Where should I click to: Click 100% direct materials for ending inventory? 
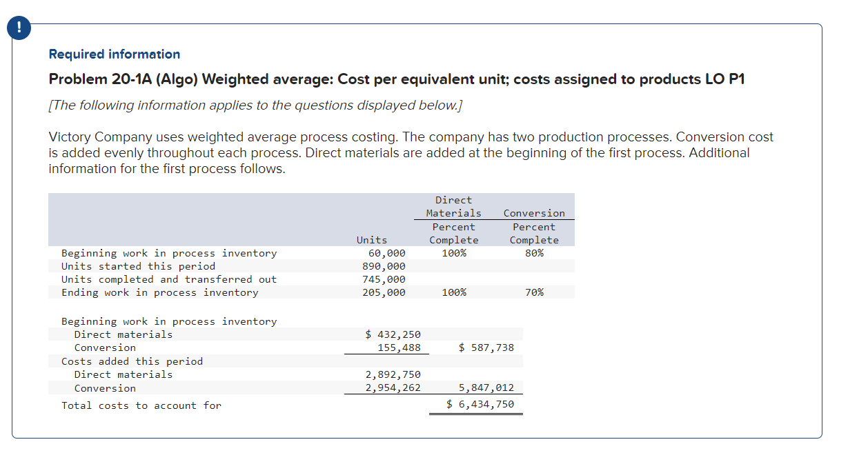[454, 292]
